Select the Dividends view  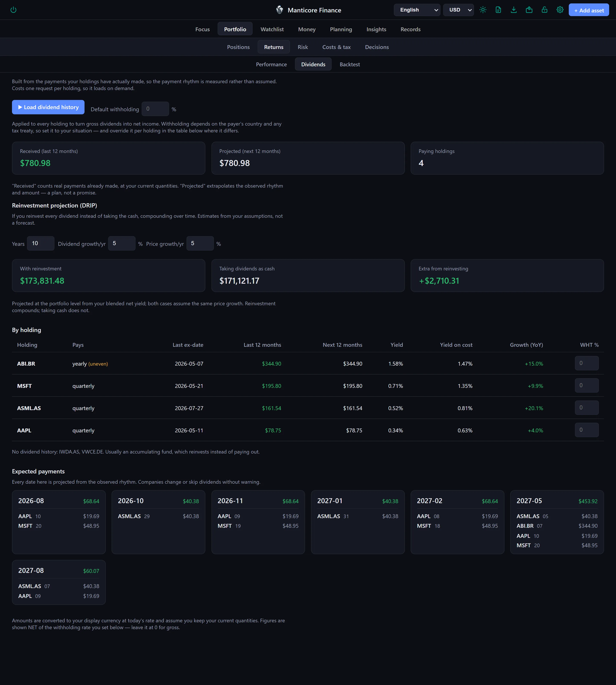[x=313, y=64]
